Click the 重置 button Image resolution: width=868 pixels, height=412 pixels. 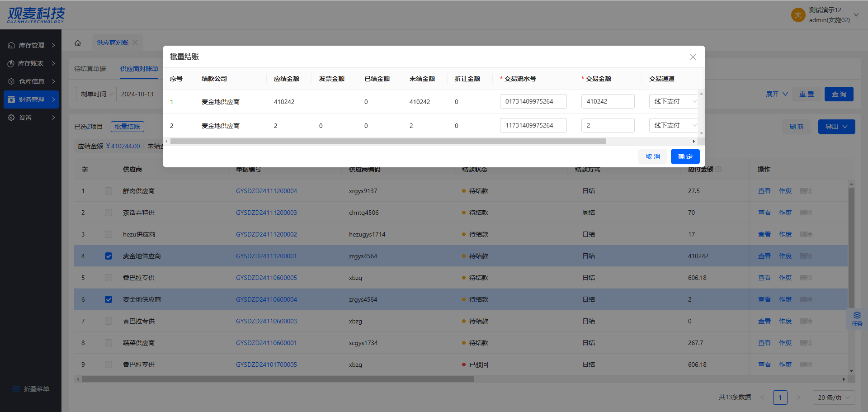(x=807, y=94)
